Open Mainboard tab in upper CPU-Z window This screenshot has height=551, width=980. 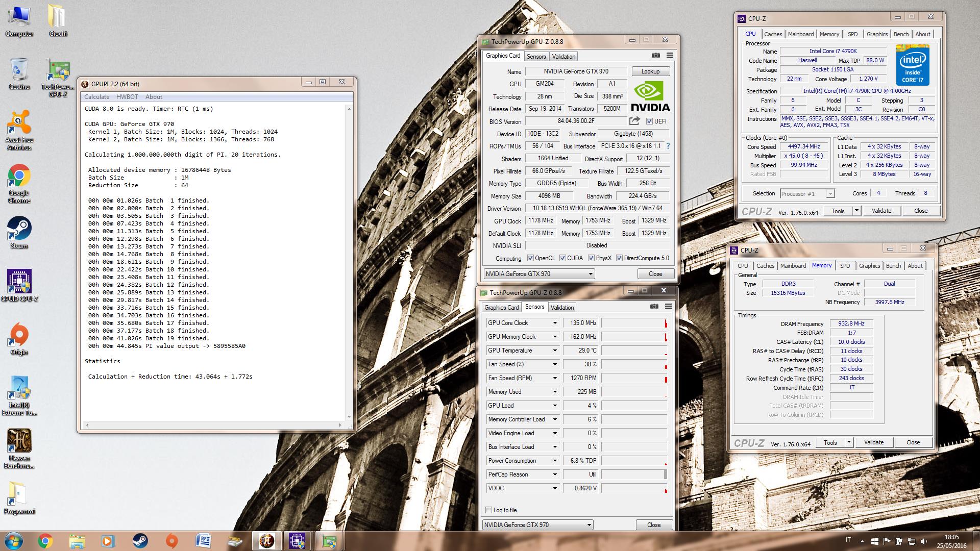[x=801, y=34]
